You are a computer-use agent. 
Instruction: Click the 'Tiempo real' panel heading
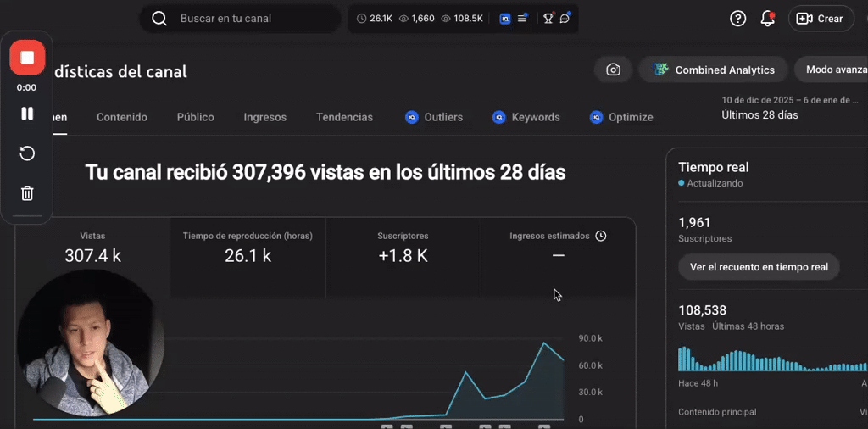(714, 167)
